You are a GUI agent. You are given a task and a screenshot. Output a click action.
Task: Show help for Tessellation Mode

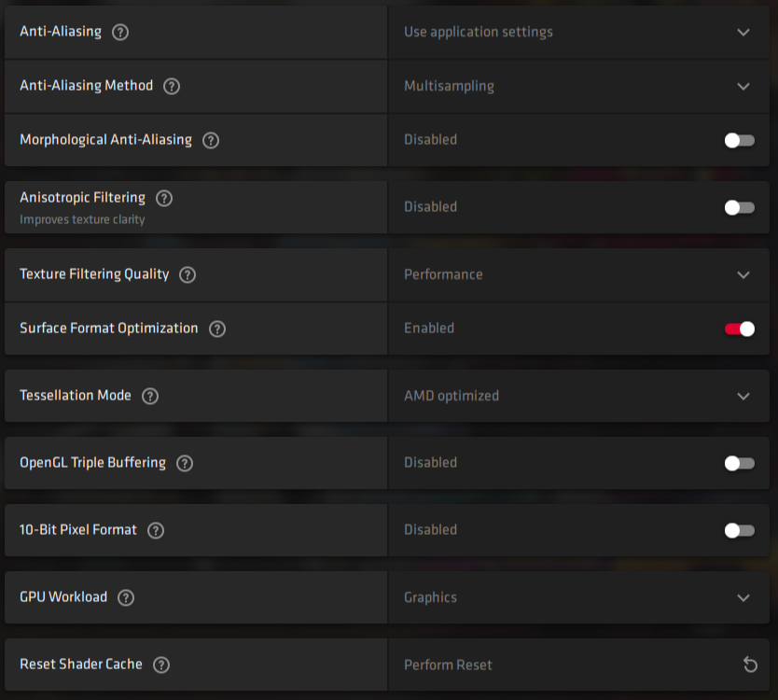[x=150, y=396]
